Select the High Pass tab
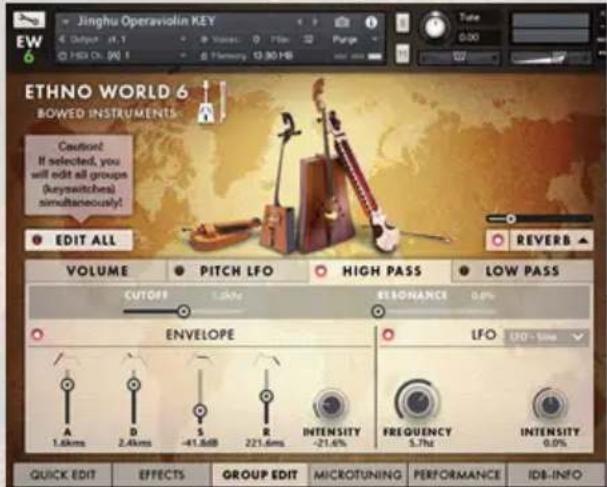This screenshot has height=487, width=607. point(382,271)
